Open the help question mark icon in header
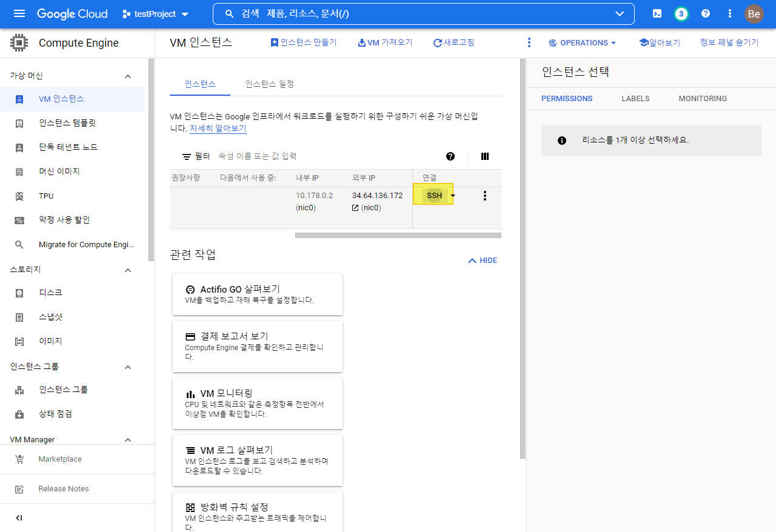Screen dimensions: 776x532 coord(706,14)
